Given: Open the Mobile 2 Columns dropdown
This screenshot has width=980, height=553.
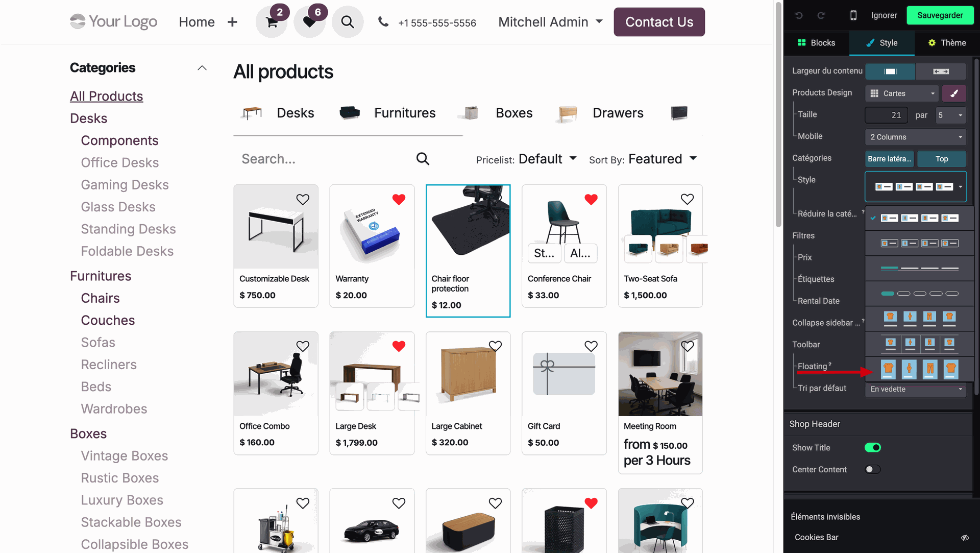Looking at the screenshot, I should (x=916, y=137).
